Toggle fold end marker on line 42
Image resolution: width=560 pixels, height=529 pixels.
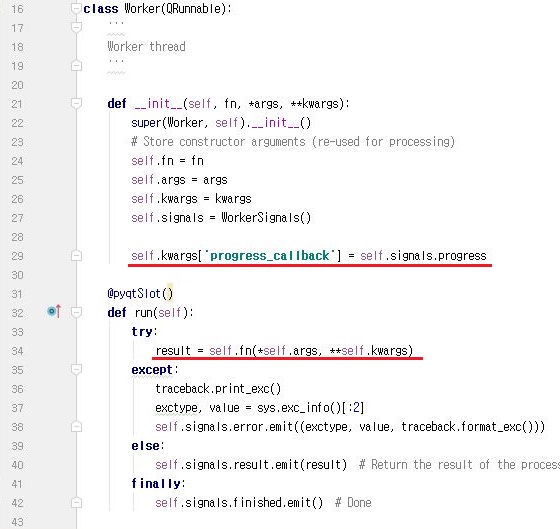click(x=76, y=503)
